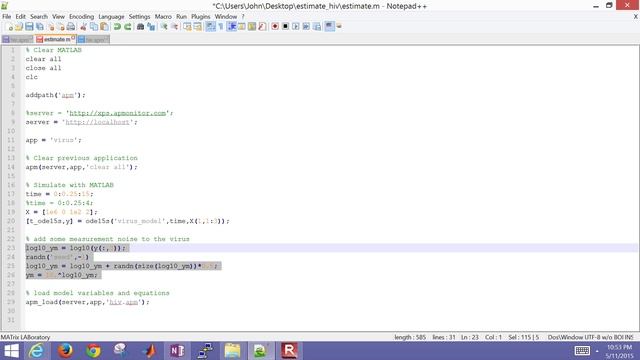
Task: Open the Windows Start button
Action: (x=11, y=351)
